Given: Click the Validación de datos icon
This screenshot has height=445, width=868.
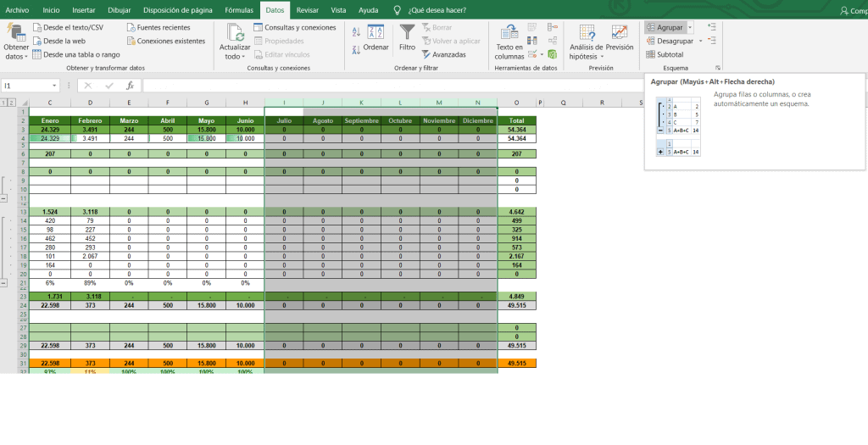Looking at the screenshot, I should coord(532,54).
